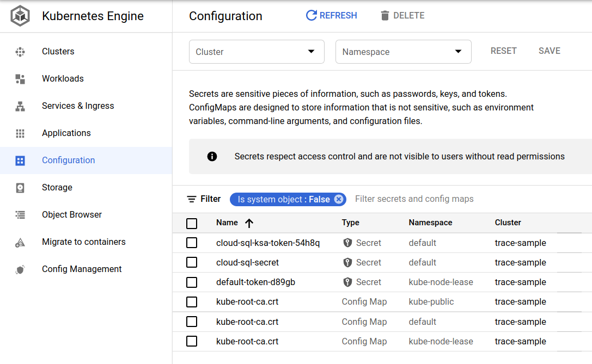Click the Kubernetes Engine logo icon

[20, 16]
